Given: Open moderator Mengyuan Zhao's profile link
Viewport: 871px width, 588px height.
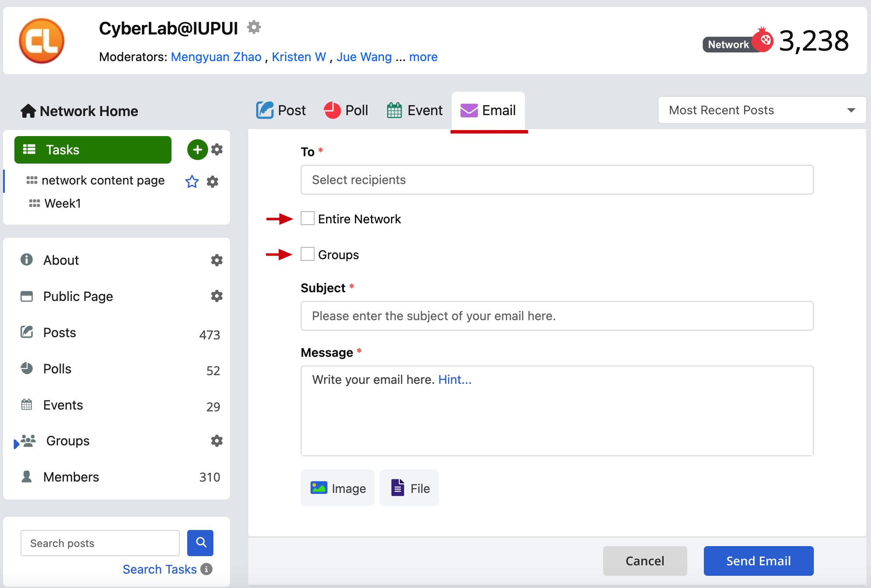Looking at the screenshot, I should pos(216,57).
